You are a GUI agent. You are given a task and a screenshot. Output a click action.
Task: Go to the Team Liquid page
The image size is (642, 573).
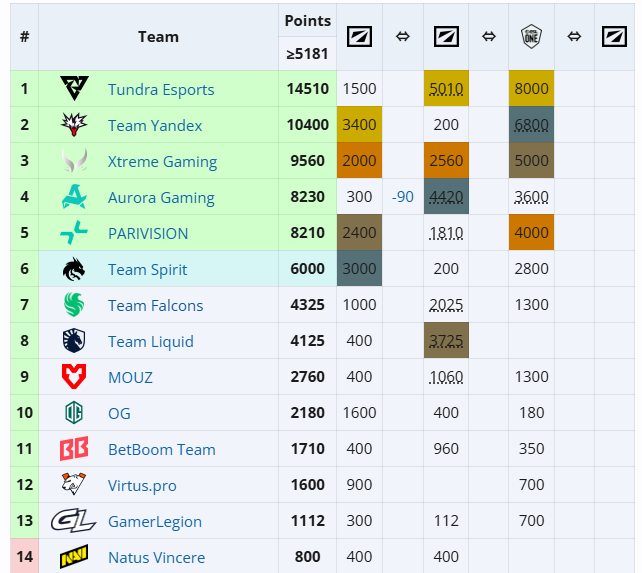[x=151, y=342]
